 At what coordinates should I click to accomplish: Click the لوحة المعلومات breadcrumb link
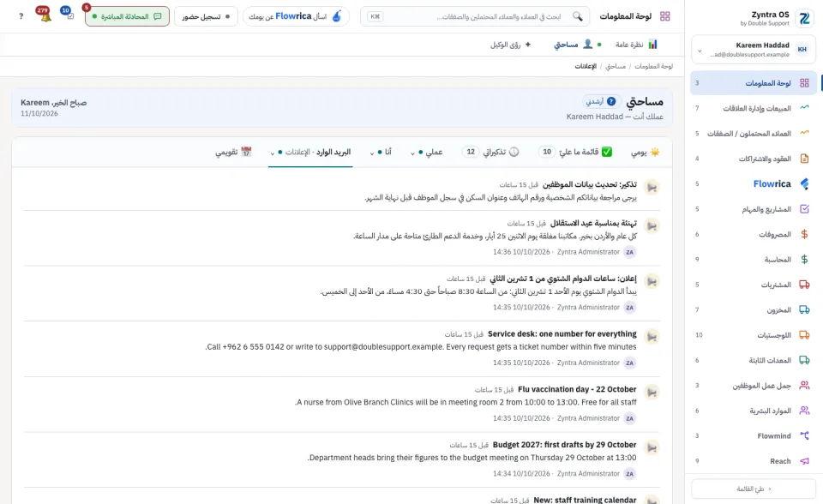(x=653, y=66)
